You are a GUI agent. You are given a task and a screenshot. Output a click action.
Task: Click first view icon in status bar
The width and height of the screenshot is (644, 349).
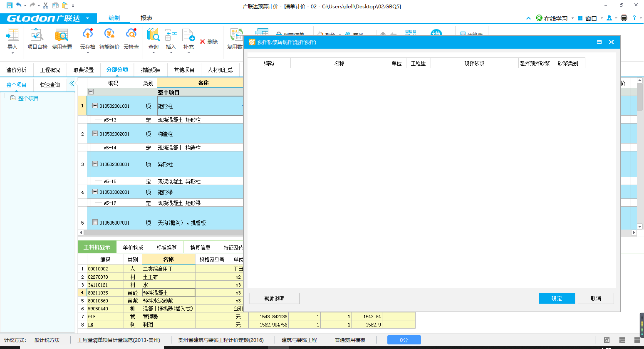[607, 340]
